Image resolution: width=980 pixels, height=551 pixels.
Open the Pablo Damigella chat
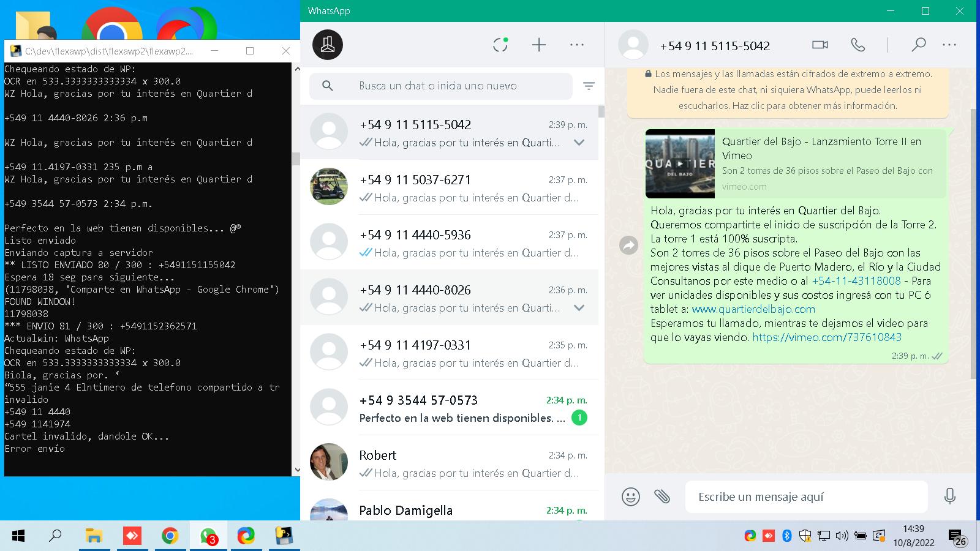[449, 506]
